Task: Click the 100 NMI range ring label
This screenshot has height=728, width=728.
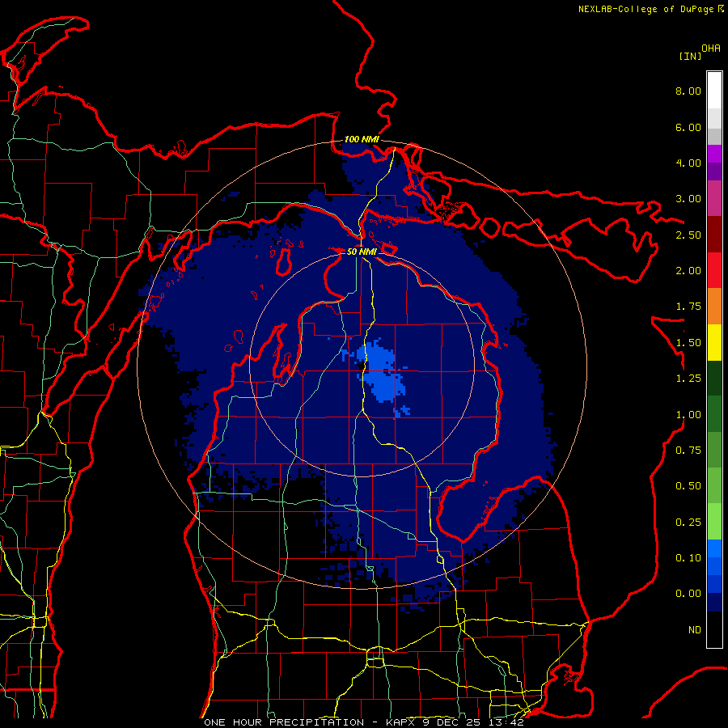Action: coord(362,139)
